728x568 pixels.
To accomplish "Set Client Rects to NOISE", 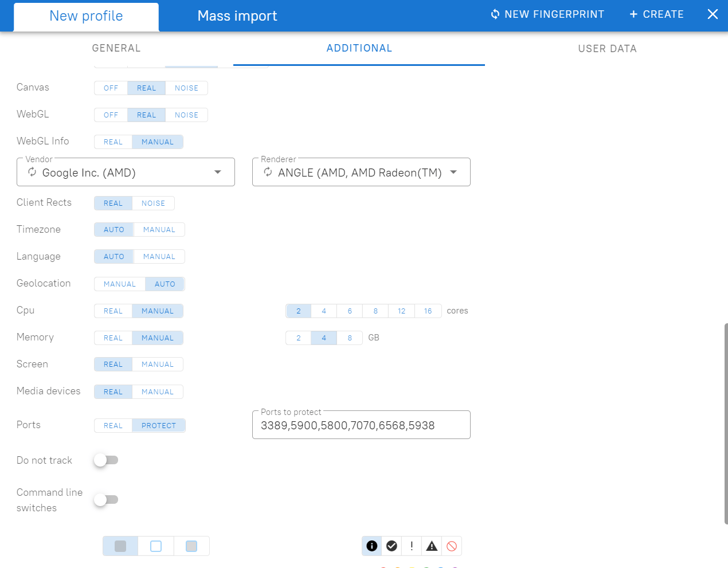I will pos(153,203).
